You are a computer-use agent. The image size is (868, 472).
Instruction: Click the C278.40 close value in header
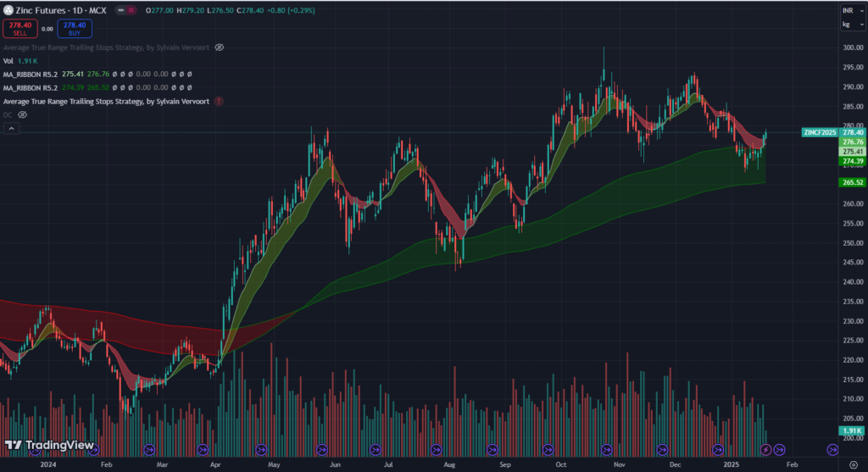click(x=250, y=10)
